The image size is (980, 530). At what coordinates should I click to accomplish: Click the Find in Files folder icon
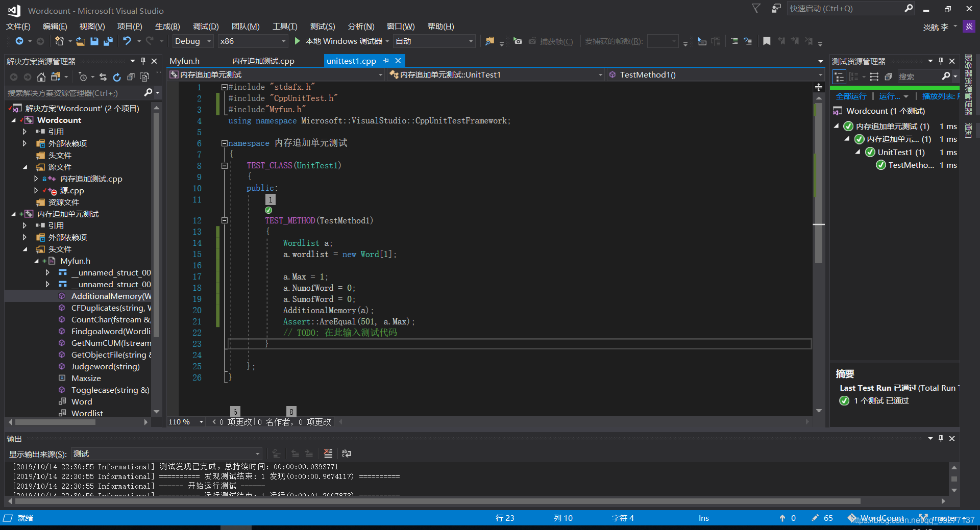pos(489,41)
